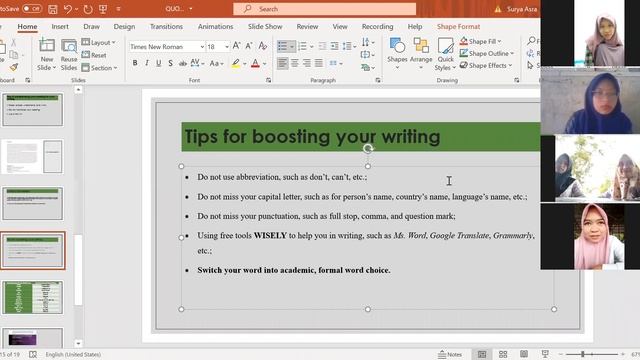This screenshot has height=360, width=640.
Task: Open the Home ribbon tab
Action: pos(27,27)
